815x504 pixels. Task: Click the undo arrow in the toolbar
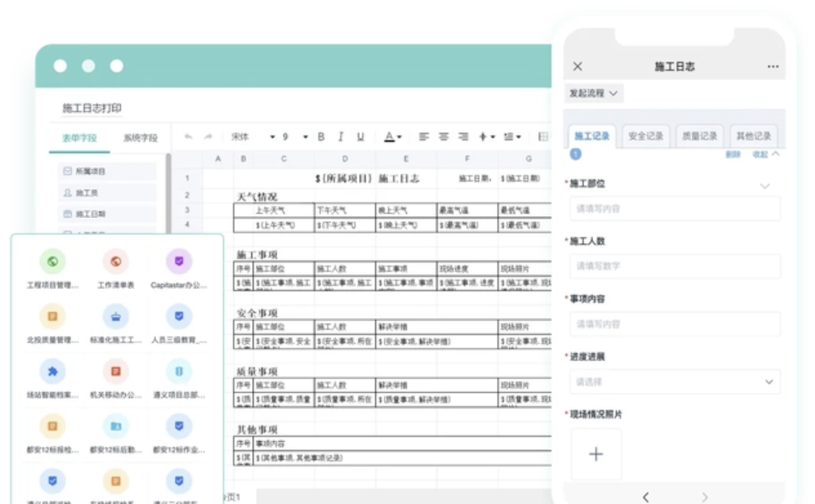[188, 137]
